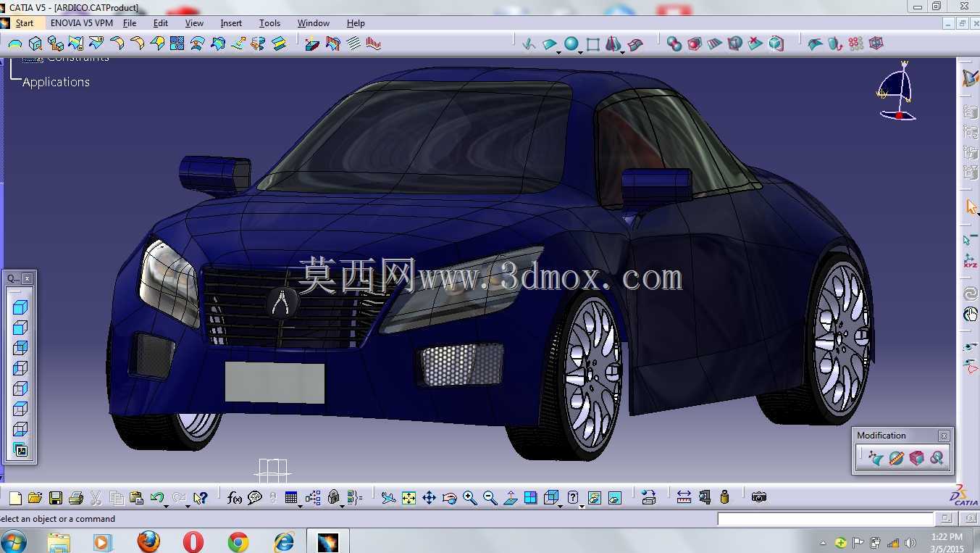Activate the What's This help pointer

pos(201,498)
